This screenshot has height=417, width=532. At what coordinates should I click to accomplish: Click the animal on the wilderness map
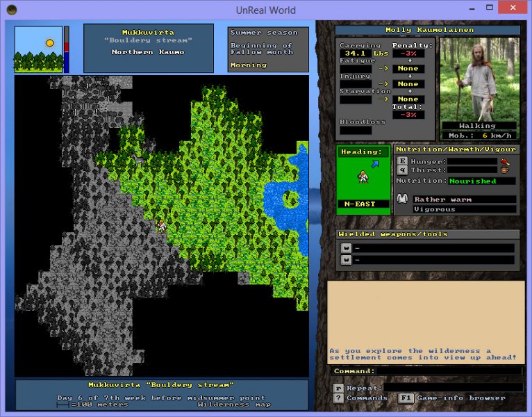tap(138, 158)
